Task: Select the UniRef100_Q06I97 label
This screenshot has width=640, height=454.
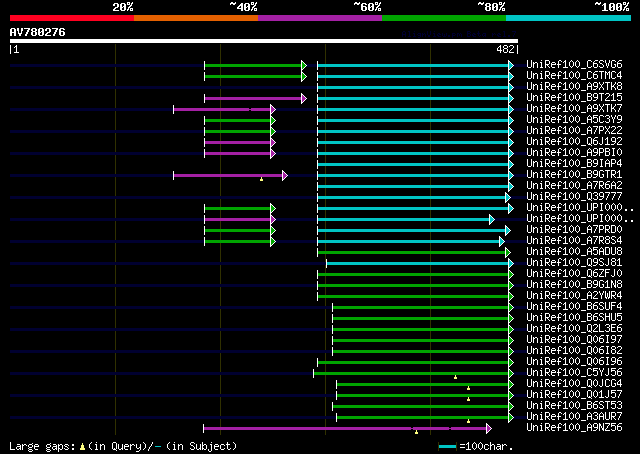Action: 574,340
